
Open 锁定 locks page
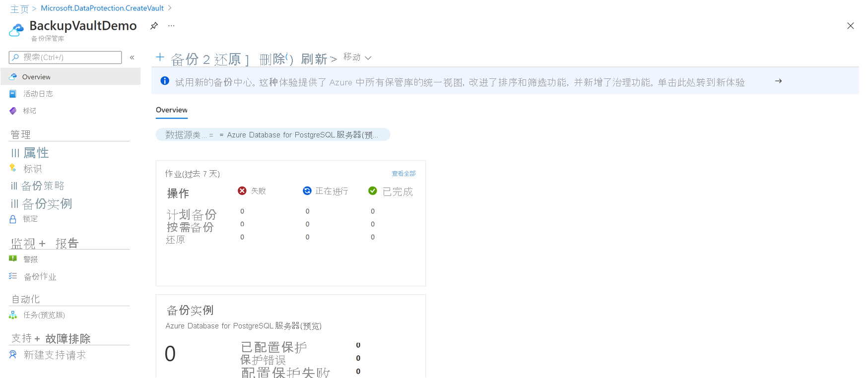pyautogui.click(x=30, y=219)
